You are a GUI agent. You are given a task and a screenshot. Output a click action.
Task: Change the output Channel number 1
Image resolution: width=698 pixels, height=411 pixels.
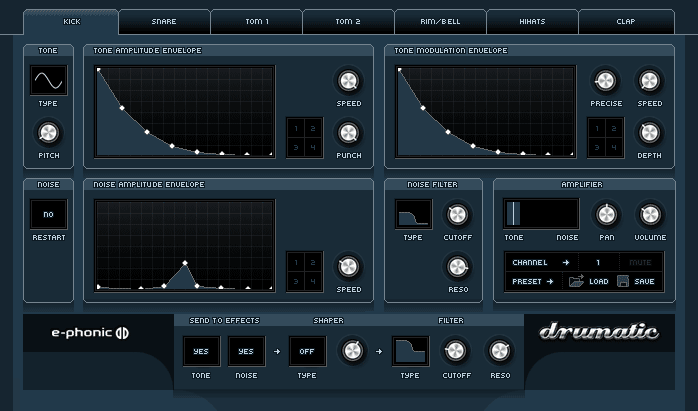click(598, 262)
